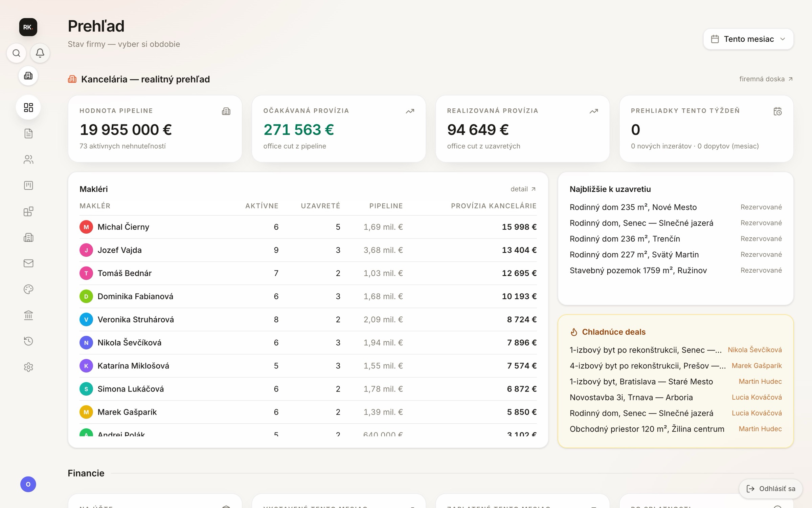
Task: Click Nikola Ševčíková in Makléri table
Action: (x=130, y=343)
